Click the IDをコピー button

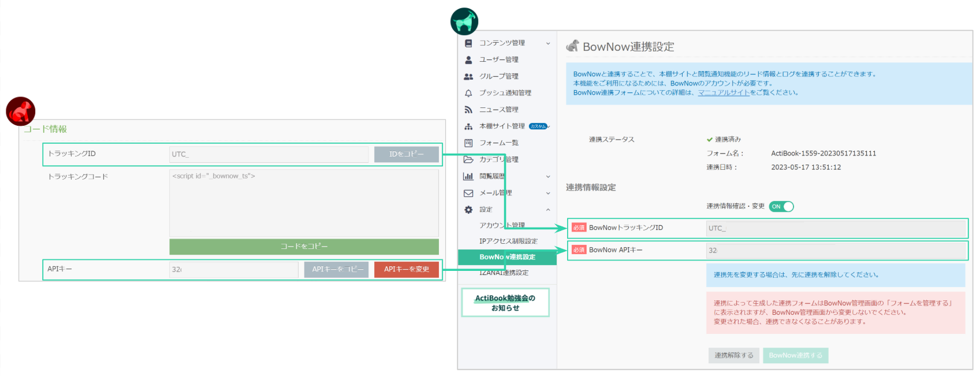coord(406,154)
